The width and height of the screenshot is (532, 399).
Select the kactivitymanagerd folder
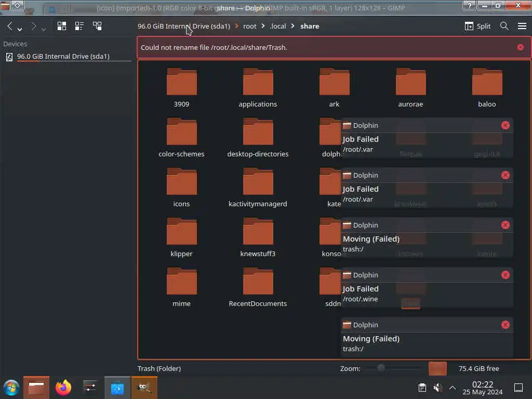coord(258,188)
